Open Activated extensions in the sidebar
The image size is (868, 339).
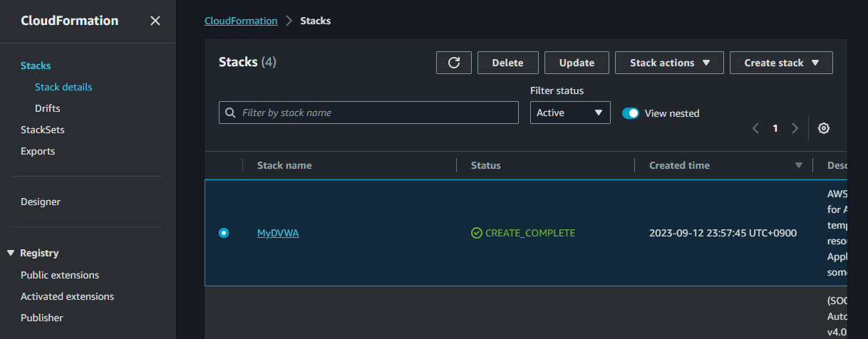pos(68,296)
